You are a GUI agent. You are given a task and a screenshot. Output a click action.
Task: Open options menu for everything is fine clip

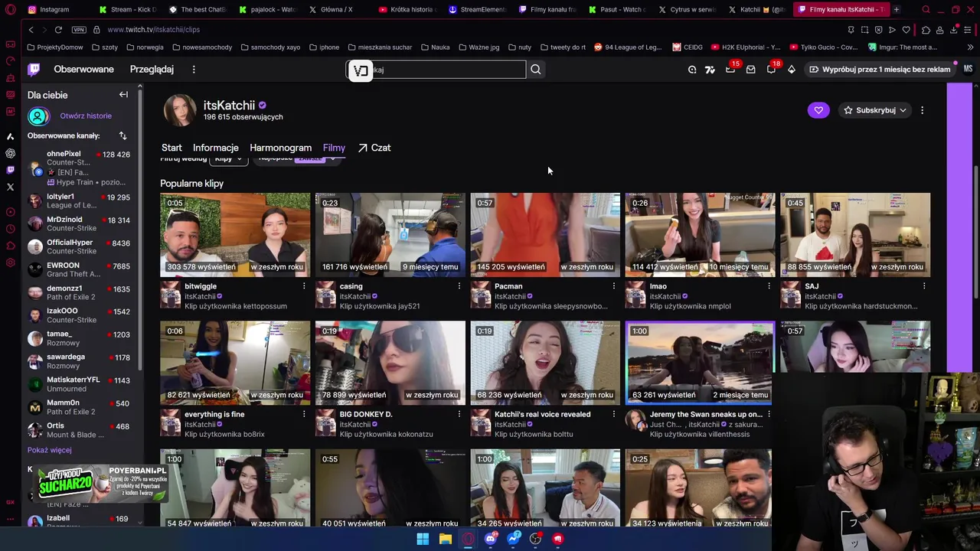point(304,414)
